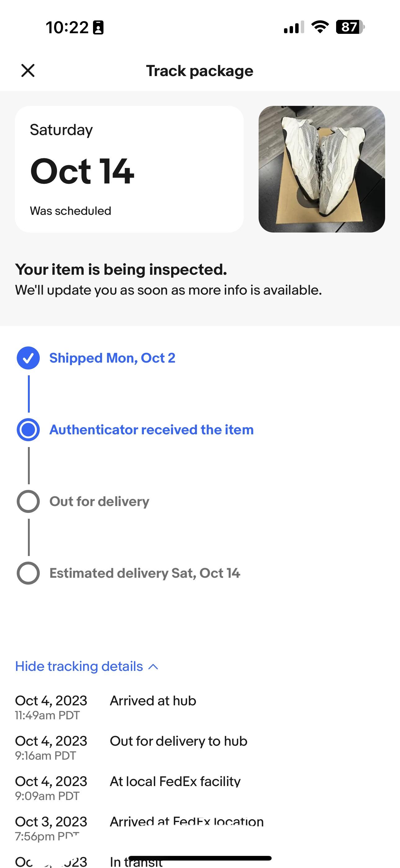Click the Authenticator received status circle
This screenshot has height=868, width=400.
[x=29, y=429]
